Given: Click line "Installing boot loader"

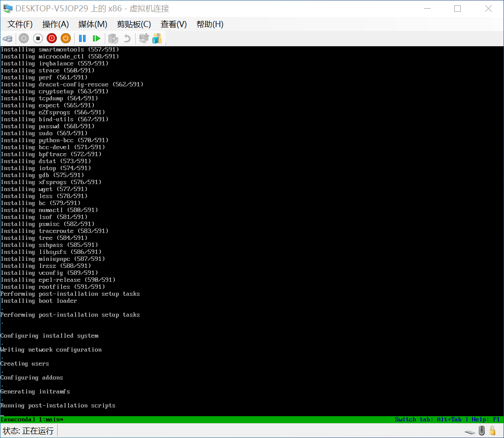Looking at the screenshot, I should click(x=38, y=301).
